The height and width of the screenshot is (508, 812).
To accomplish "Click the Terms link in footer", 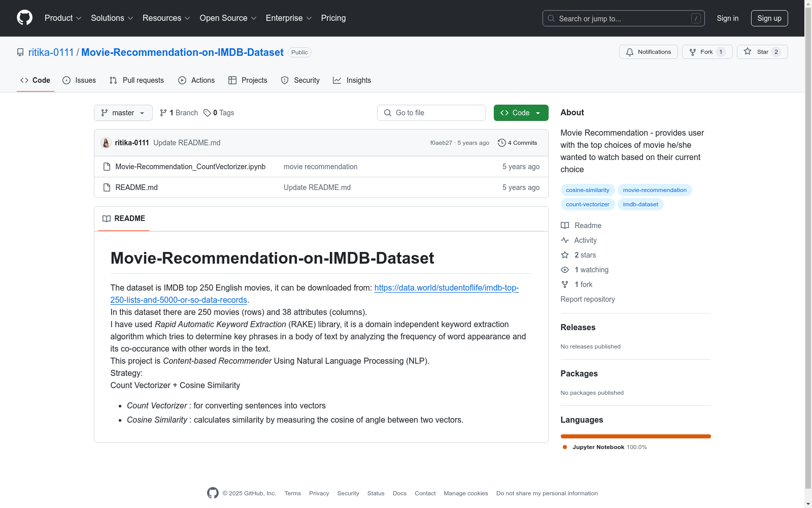I will click(293, 493).
